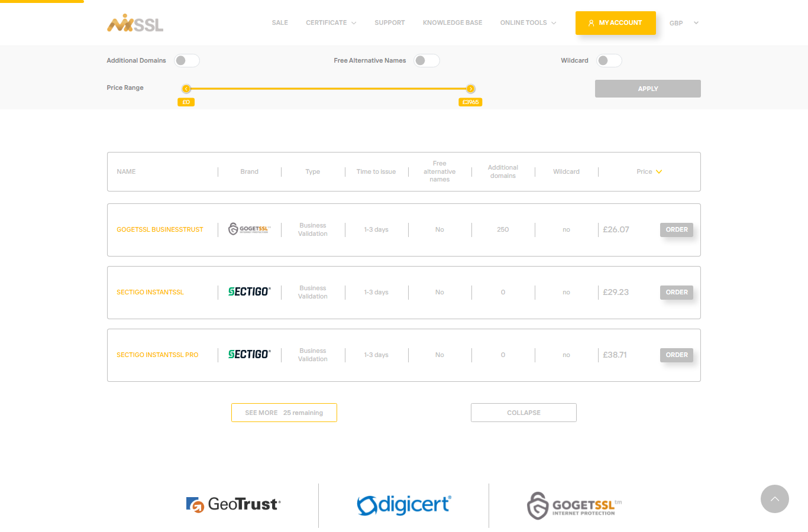The image size is (808, 532).
Task: Click the scroll-to-top round arrow button
Action: (x=775, y=499)
